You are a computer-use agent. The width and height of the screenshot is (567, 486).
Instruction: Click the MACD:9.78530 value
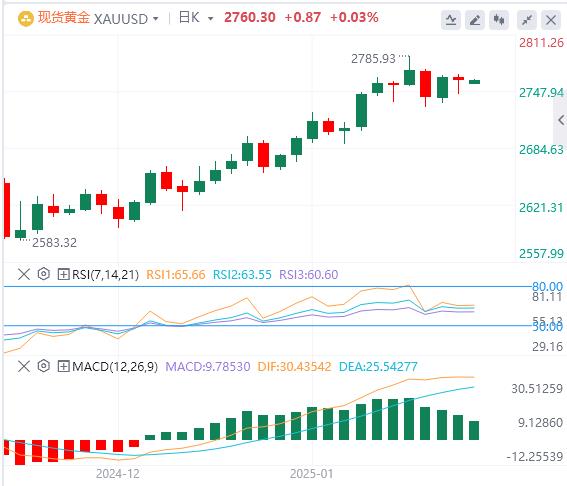(208, 367)
